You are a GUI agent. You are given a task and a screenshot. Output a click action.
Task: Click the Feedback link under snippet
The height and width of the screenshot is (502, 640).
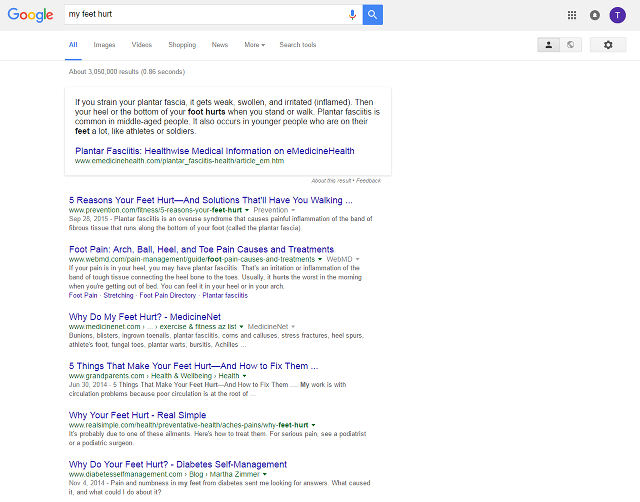click(368, 180)
